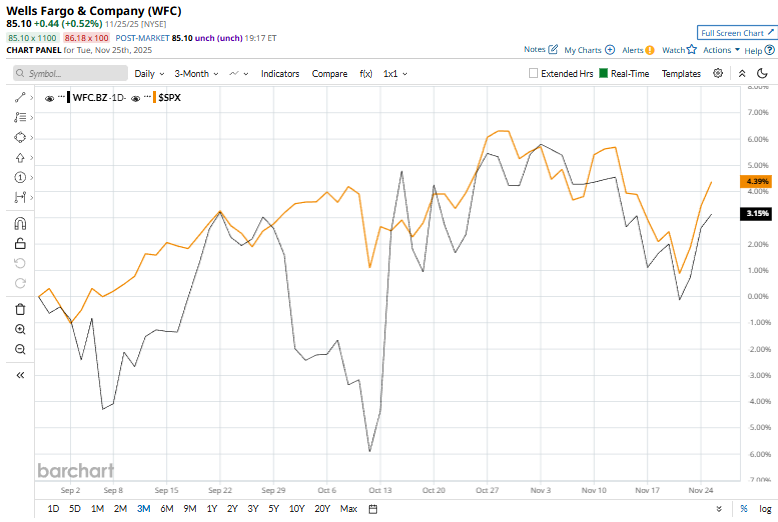Open the Compare menu

pos(329,73)
